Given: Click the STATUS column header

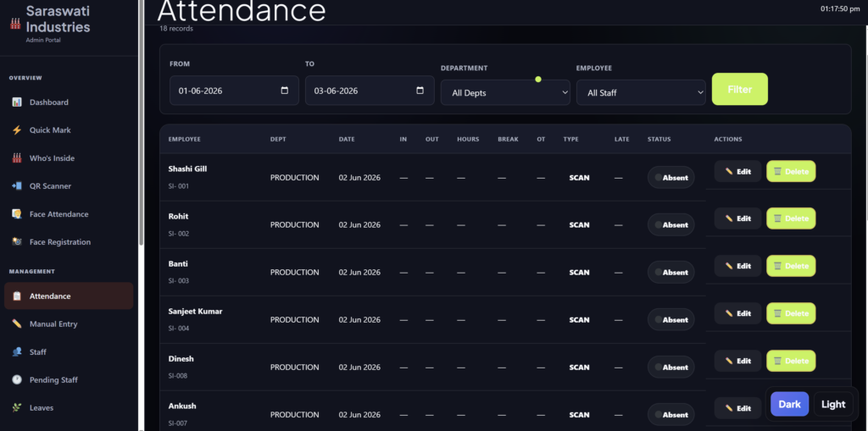Looking at the screenshot, I should (x=659, y=140).
